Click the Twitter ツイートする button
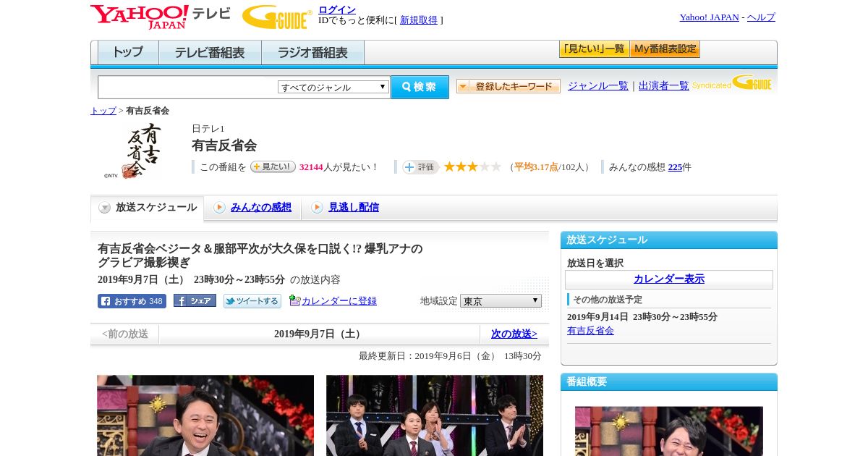The height and width of the screenshot is (456, 868). (x=252, y=301)
